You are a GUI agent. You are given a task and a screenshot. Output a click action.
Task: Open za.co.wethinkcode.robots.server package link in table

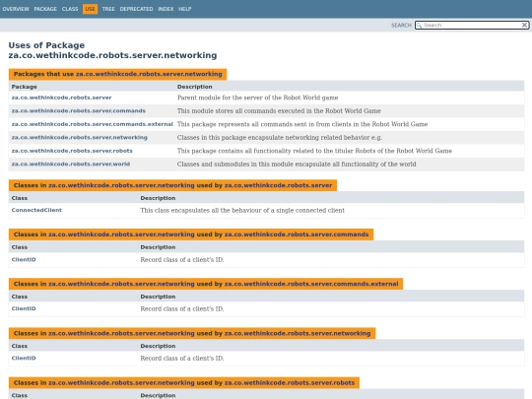pyautogui.click(x=61, y=98)
